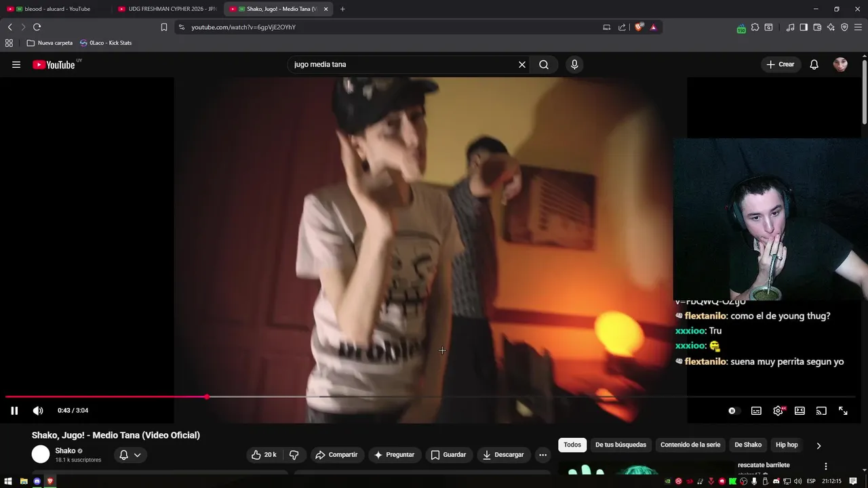Screen dimensions: 868x488
Task: Open options for rescatate barrilete video
Action: (x=825, y=466)
